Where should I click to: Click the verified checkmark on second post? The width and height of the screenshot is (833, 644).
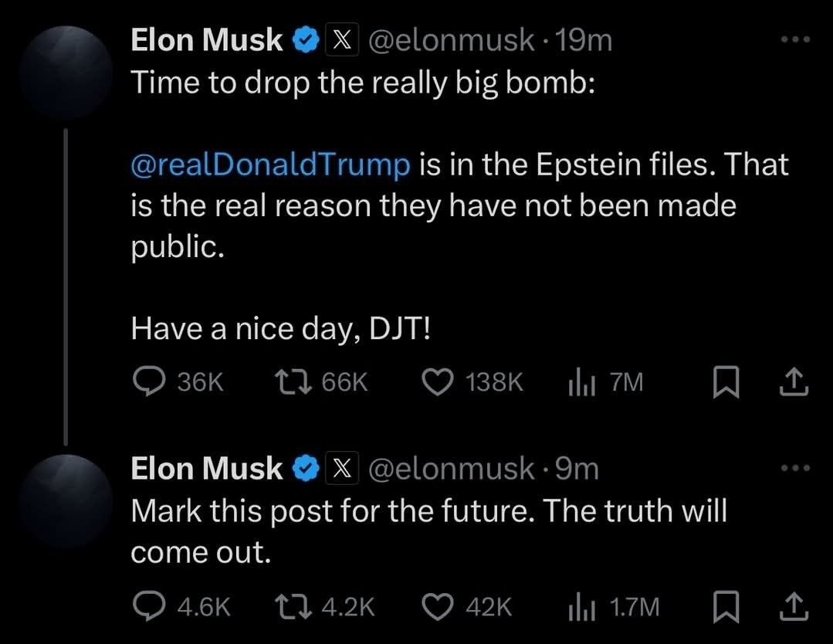306,469
